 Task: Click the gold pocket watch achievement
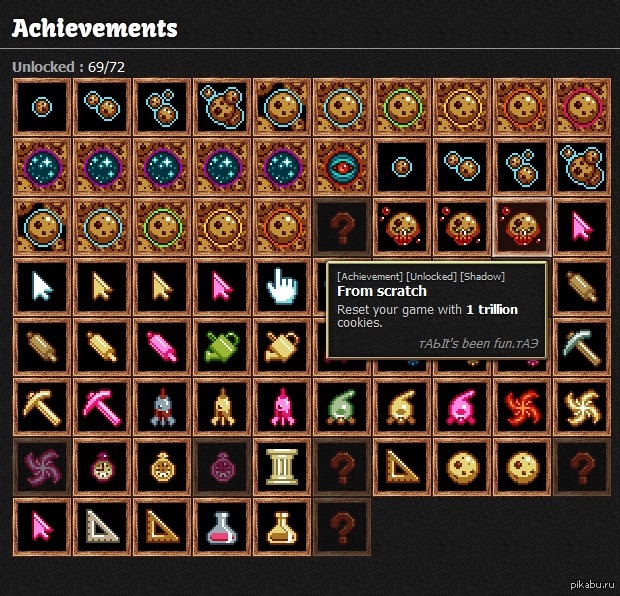click(162, 467)
